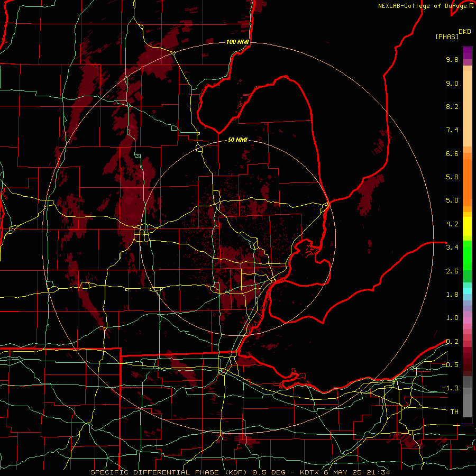The image size is (476, 476).
Task: Pick the cyan segment of the color bar
Action: 467,291
